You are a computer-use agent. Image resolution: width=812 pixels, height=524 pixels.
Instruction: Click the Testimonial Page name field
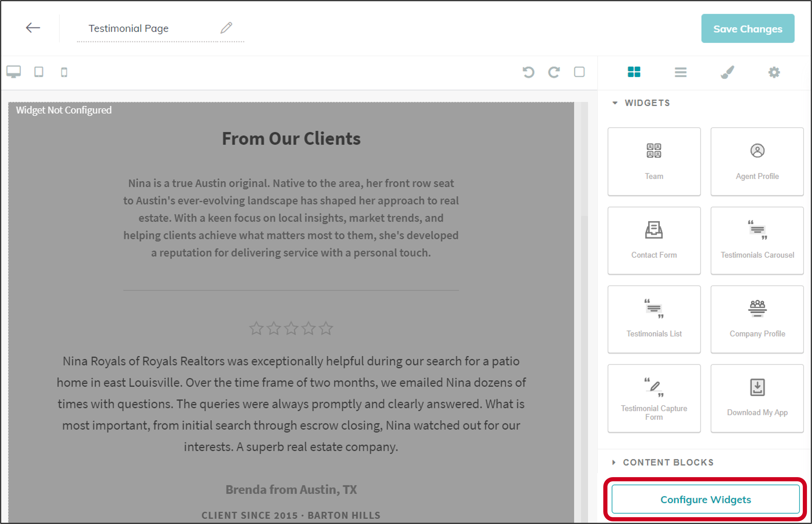pos(161,28)
